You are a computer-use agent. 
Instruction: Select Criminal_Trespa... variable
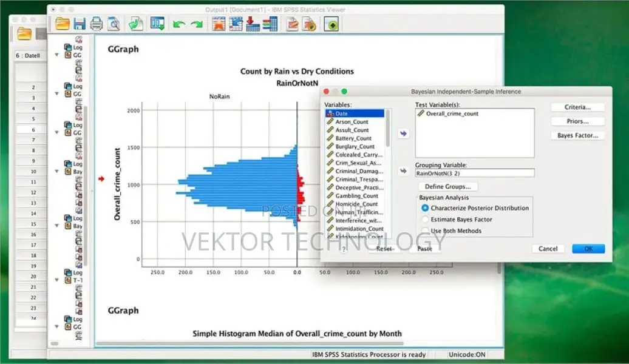[x=355, y=179]
